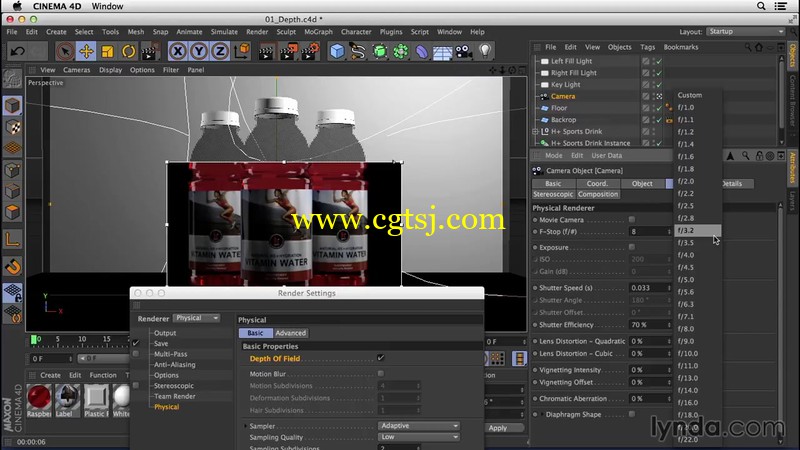The image size is (800, 450).
Task: Click Spotlight search icon in menu bar
Action: tap(761, 6)
